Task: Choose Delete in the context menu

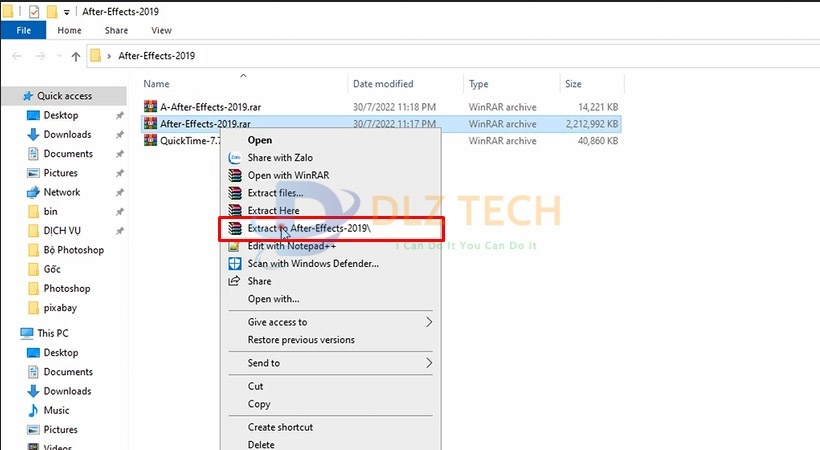Action: point(261,444)
